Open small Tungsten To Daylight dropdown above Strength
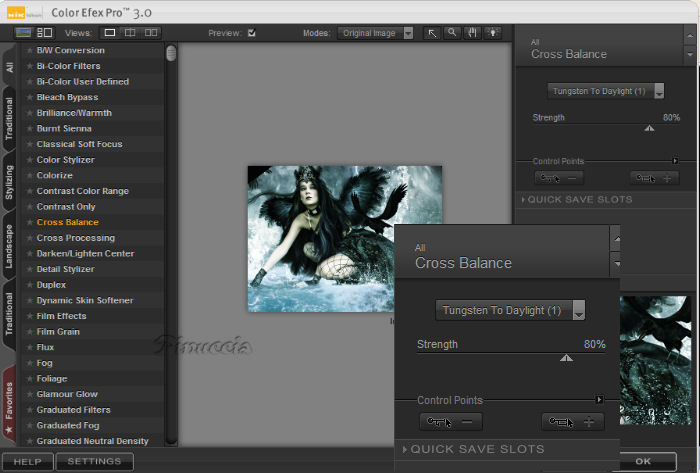The image size is (700, 473). coord(606,91)
